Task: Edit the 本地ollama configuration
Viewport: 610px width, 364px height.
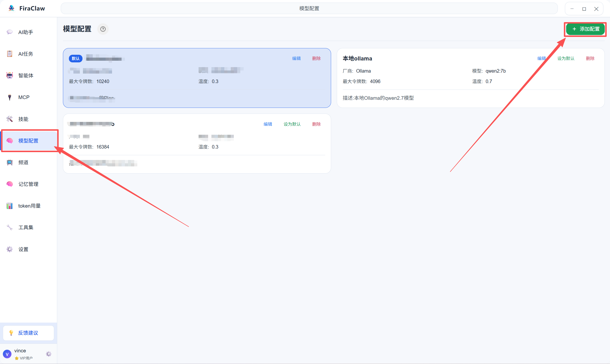Action: [x=542, y=58]
